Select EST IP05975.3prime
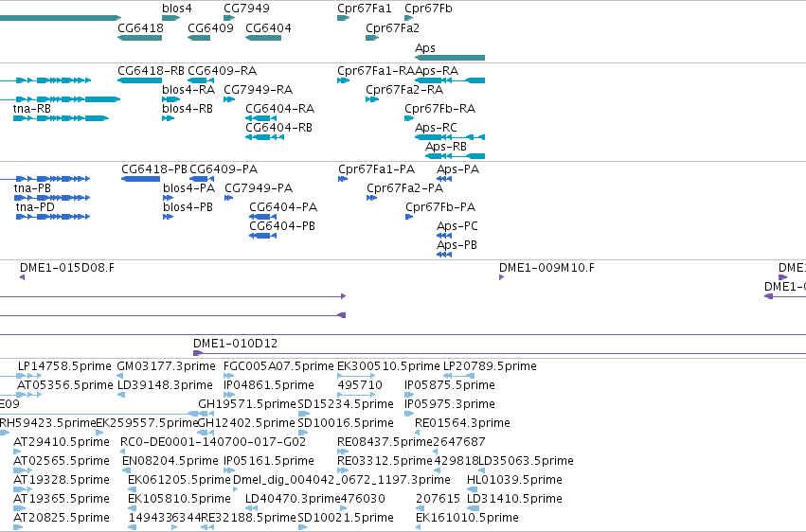 pyautogui.click(x=449, y=404)
